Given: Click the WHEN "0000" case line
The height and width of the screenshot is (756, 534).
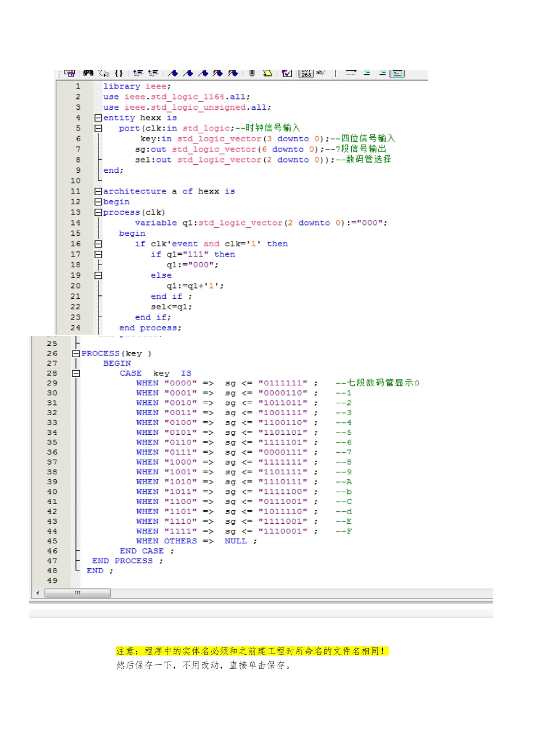Looking at the screenshot, I should (227, 383).
